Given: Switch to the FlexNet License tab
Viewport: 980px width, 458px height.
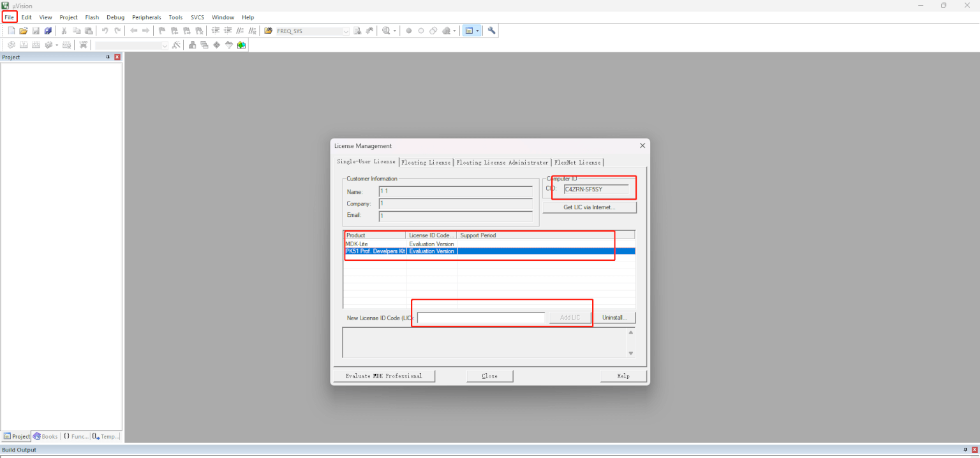Looking at the screenshot, I should (577, 163).
